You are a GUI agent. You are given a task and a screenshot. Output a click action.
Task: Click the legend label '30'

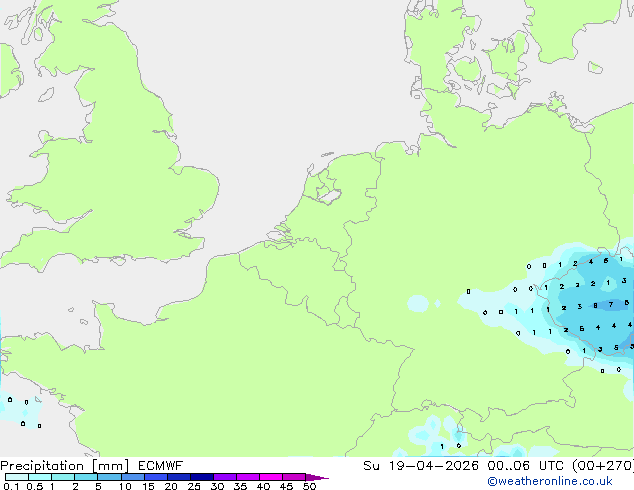pyautogui.click(x=217, y=486)
